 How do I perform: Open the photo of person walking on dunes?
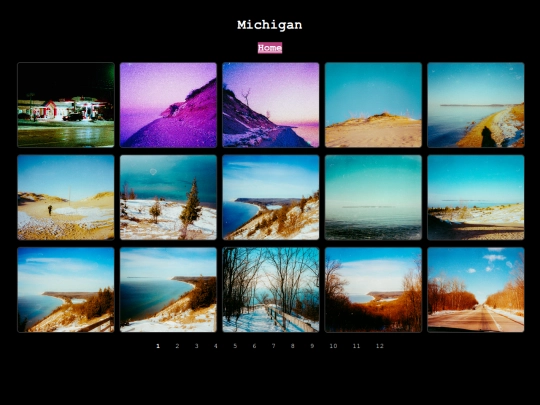point(66,197)
